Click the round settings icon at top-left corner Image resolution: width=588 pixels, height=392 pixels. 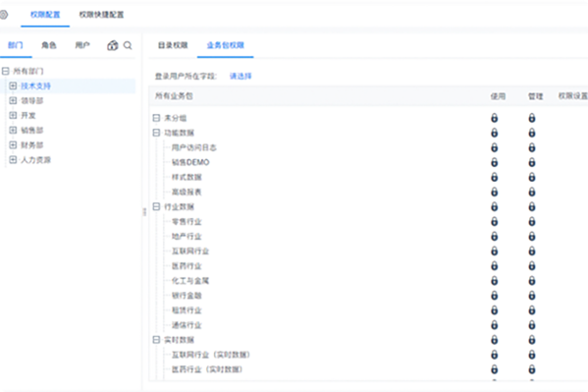point(3,15)
